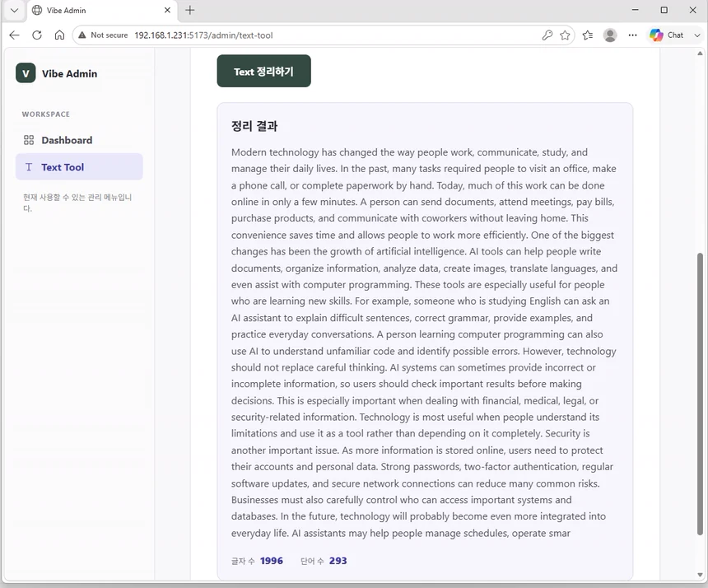Open the favorites list icon

click(588, 35)
